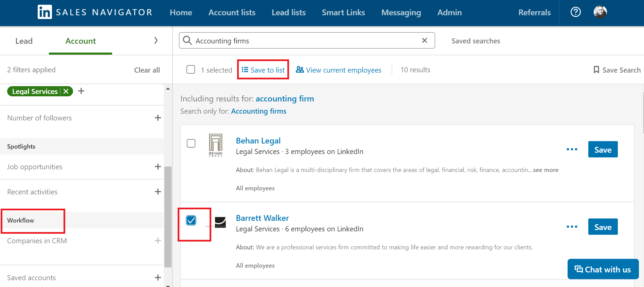Image resolution: width=644 pixels, height=287 pixels.
Task: Click the Accounting firms search field
Action: pos(307,40)
